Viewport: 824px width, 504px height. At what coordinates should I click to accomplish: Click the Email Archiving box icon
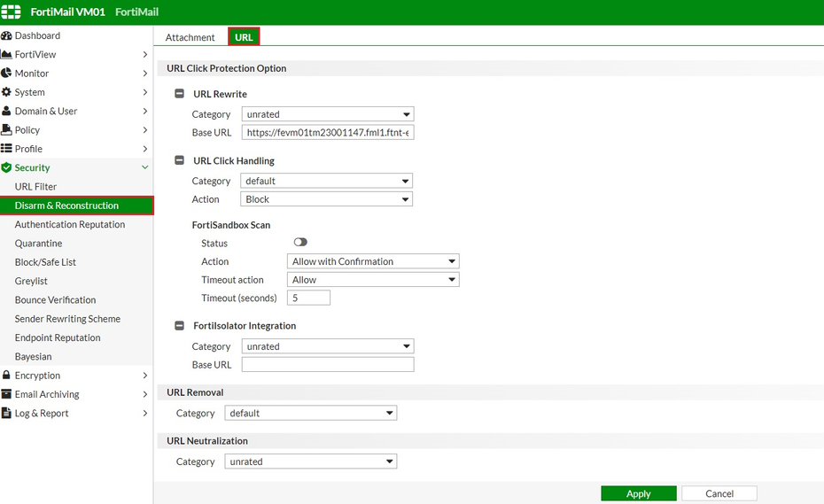coord(6,393)
